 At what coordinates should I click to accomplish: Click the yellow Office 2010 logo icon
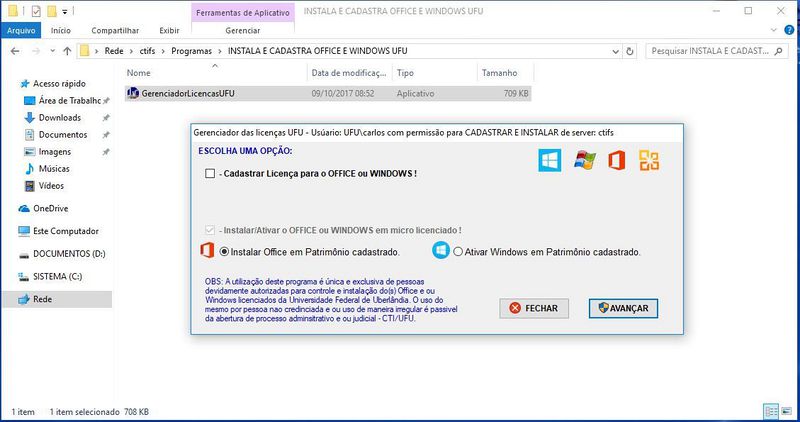(649, 161)
